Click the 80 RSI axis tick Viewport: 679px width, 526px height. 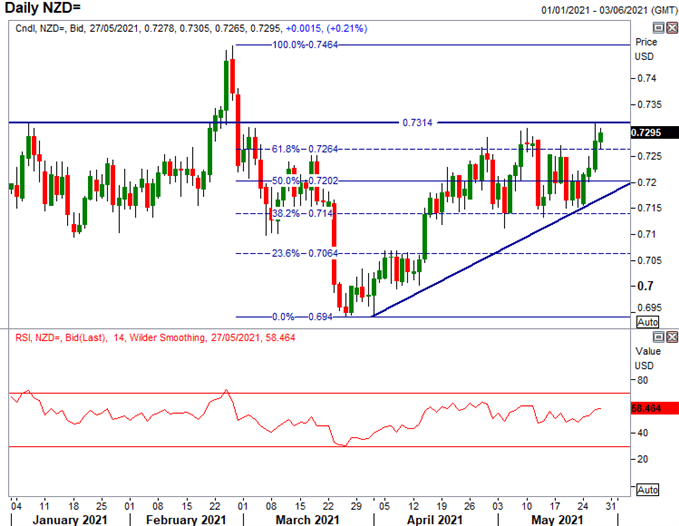(x=642, y=380)
